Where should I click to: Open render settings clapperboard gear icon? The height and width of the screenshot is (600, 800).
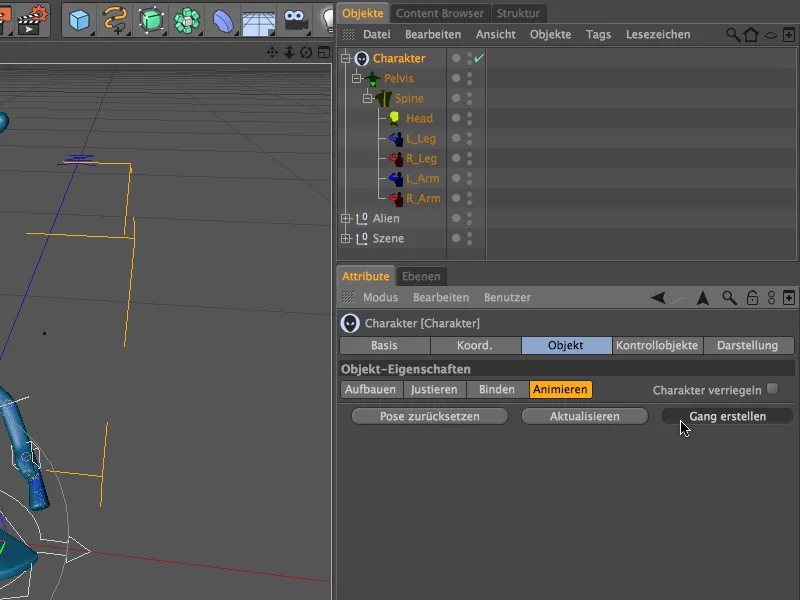[x=32, y=20]
